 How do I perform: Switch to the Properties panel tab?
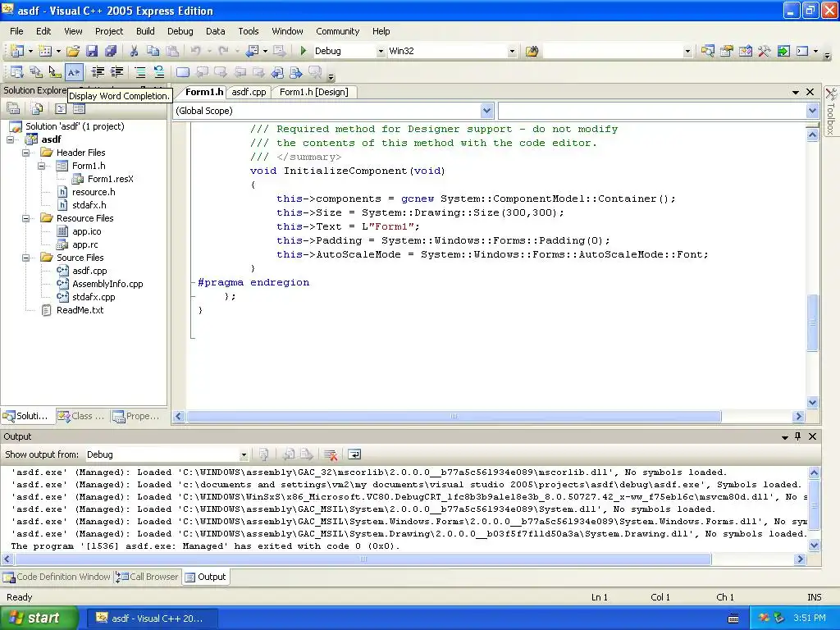tap(137, 416)
